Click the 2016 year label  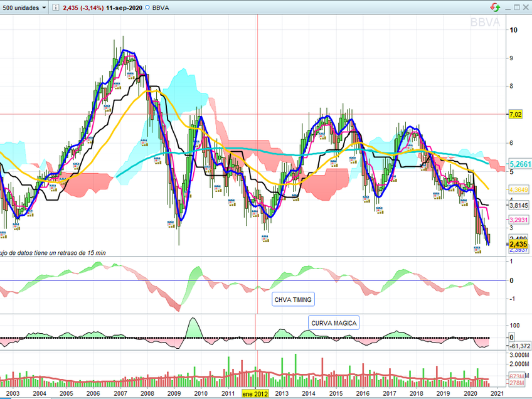[363, 393]
